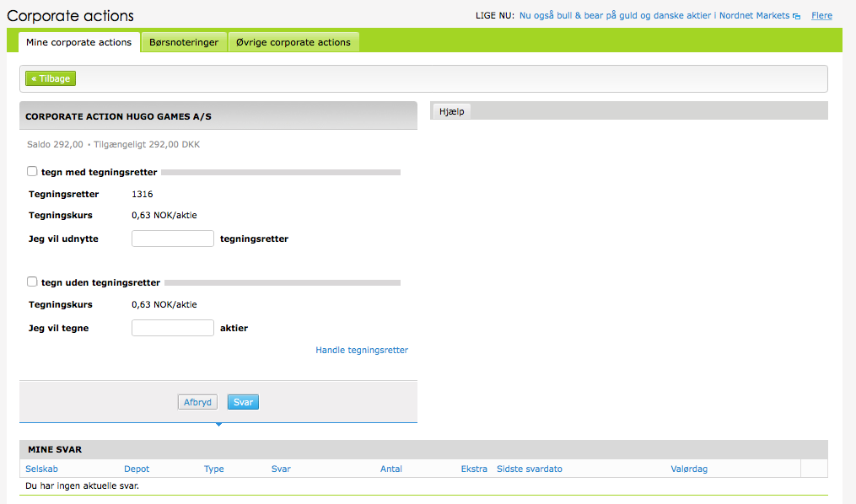Select the Tegningsretter value 1316
Image resolution: width=856 pixels, height=504 pixels.
coord(143,194)
